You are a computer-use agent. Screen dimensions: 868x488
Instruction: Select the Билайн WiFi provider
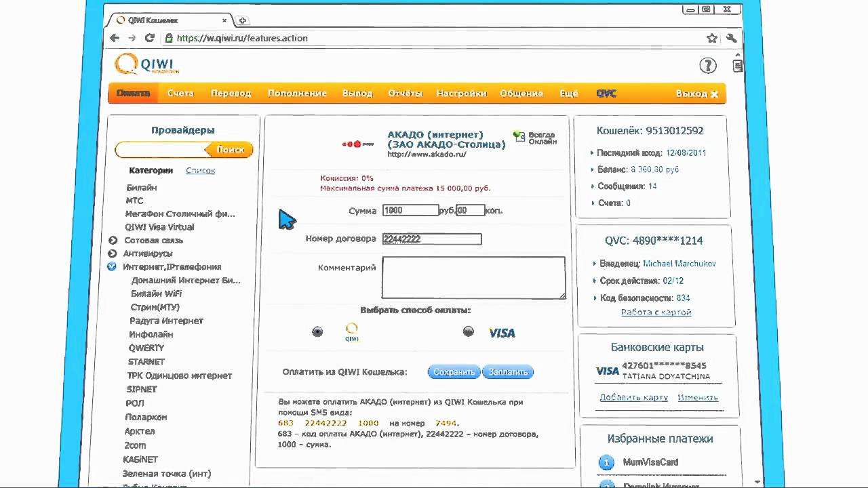click(156, 293)
